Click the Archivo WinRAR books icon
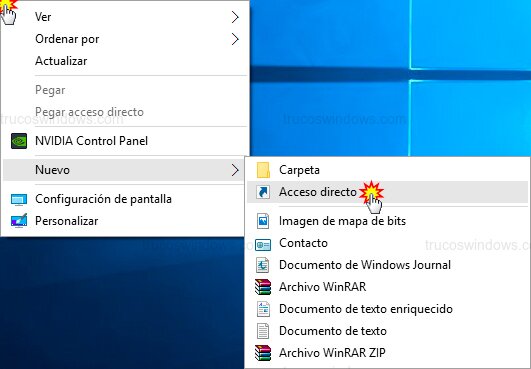This screenshot has height=369, width=531. pyautogui.click(x=263, y=287)
